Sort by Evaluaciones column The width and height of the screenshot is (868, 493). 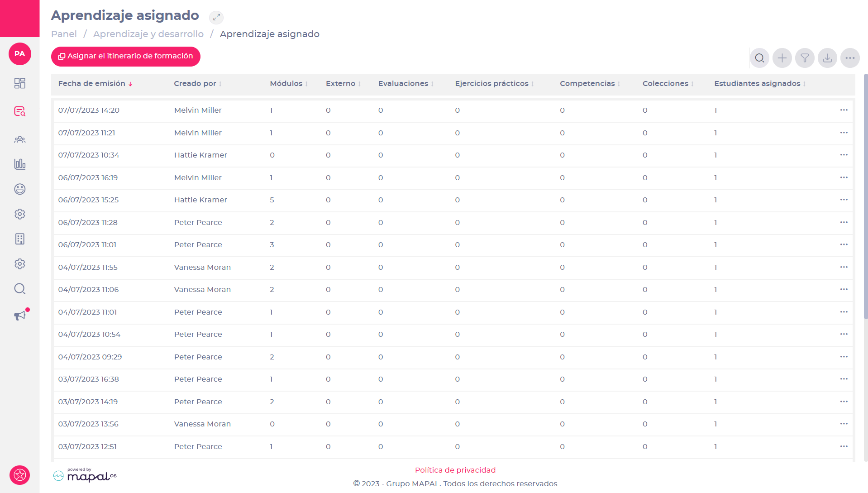pos(406,84)
